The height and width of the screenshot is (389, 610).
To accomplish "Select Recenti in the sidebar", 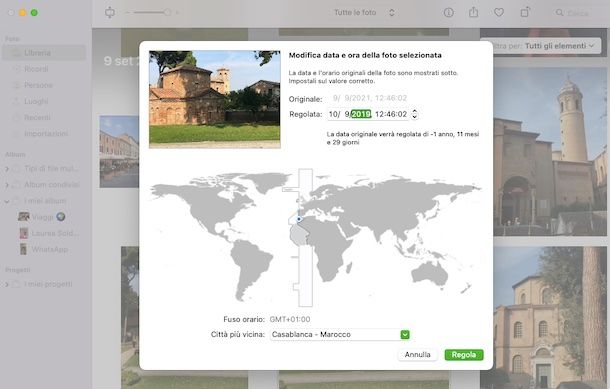I will pos(37,117).
